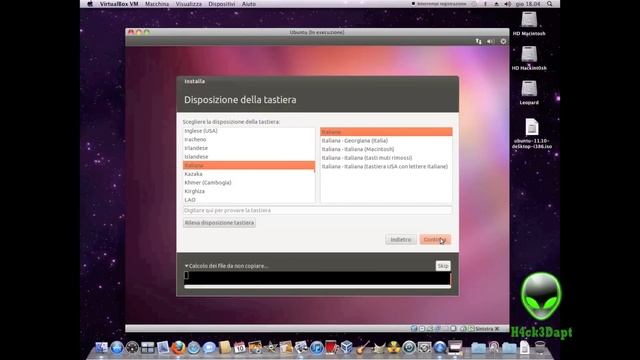Select ubuntu-11.10-desktop-i386.iso file on desktop
The width and height of the screenshot is (640, 360).
point(532,133)
